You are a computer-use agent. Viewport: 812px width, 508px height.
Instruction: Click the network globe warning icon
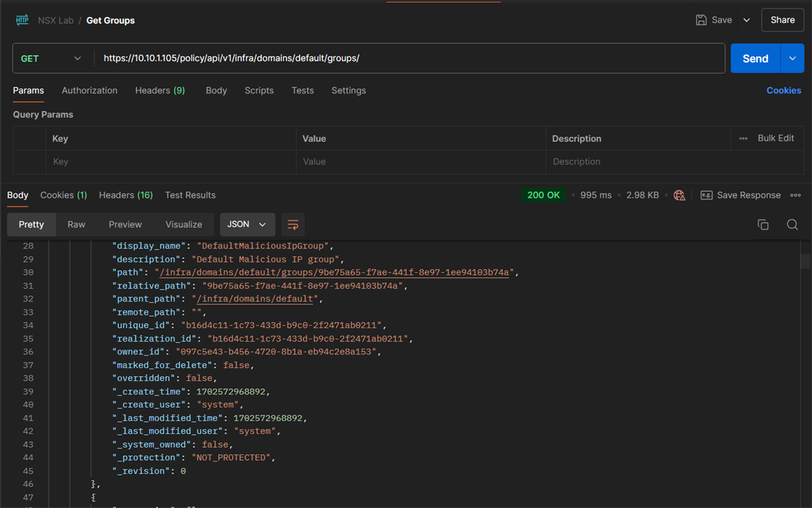679,195
